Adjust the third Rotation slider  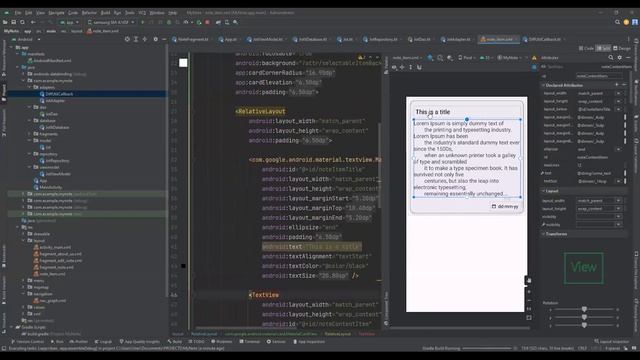click(584, 325)
